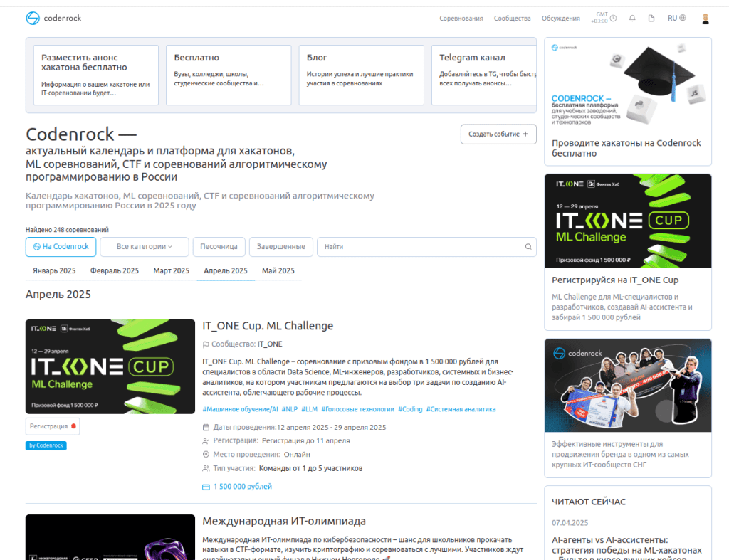Click the by Codenrock badge

[x=46, y=445]
